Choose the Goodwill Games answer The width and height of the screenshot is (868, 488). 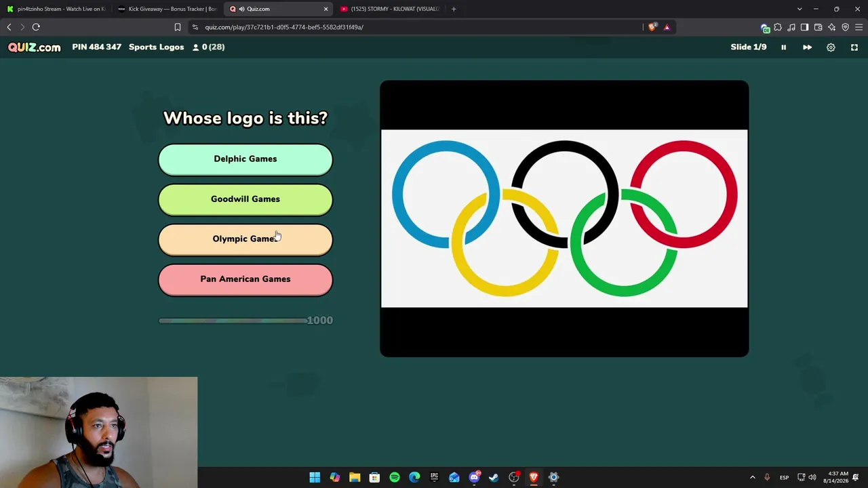[245, 199]
